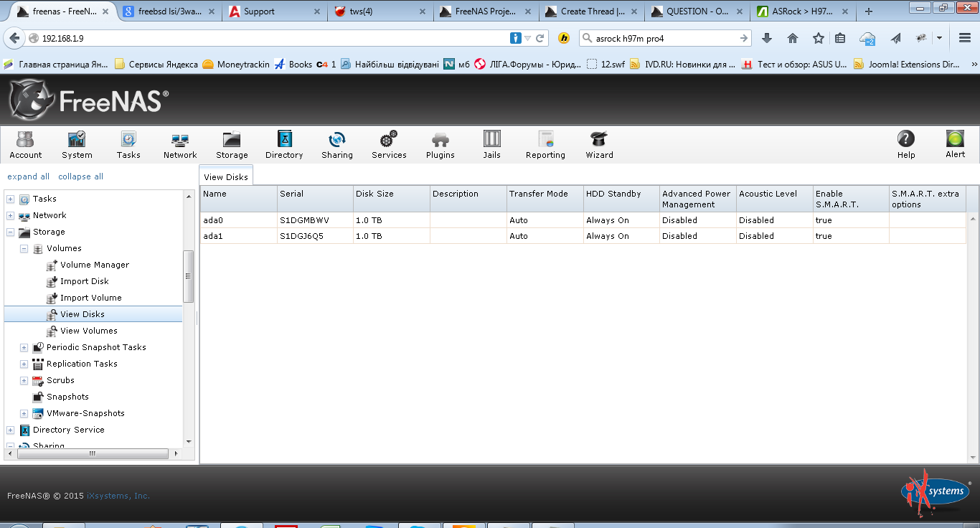Sort by the Disk Size column header
This screenshot has height=528, width=980.
click(x=392, y=199)
